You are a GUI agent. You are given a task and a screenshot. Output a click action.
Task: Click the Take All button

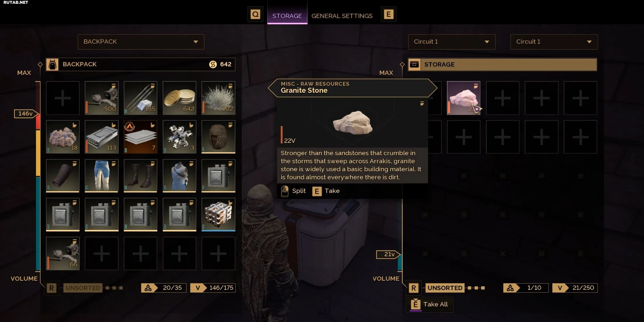[x=429, y=304]
